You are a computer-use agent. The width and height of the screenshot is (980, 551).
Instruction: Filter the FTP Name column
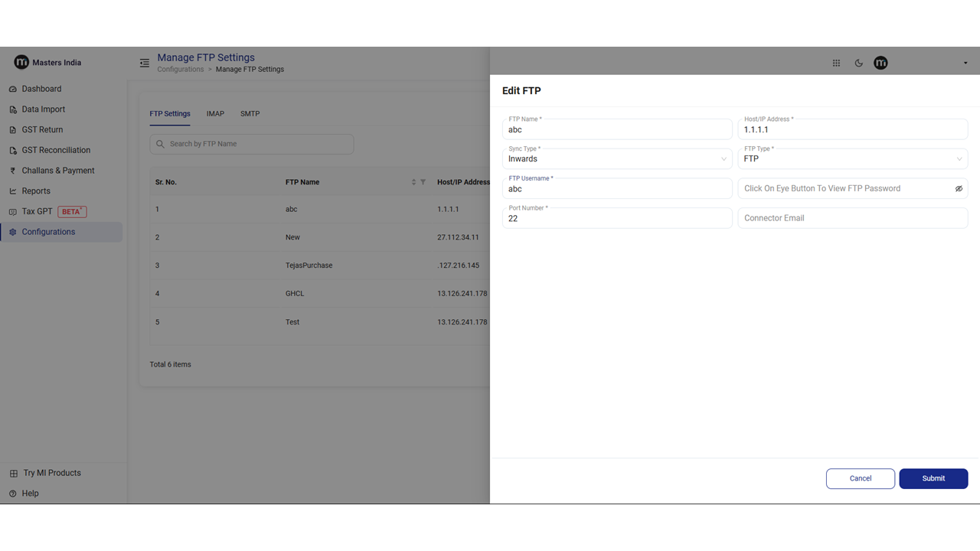[423, 182]
